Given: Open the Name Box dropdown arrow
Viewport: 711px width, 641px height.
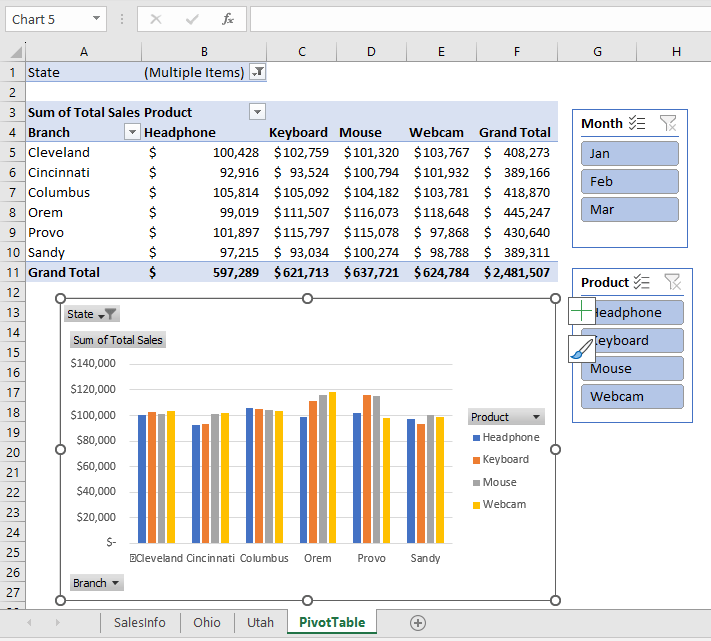Looking at the screenshot, I should click(96, 19).
